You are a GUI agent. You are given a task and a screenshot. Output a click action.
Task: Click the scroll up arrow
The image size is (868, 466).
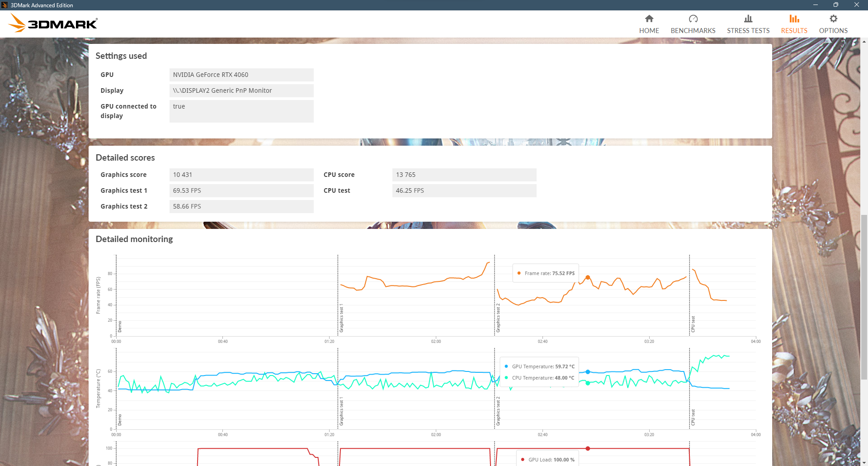coord(864,42)
